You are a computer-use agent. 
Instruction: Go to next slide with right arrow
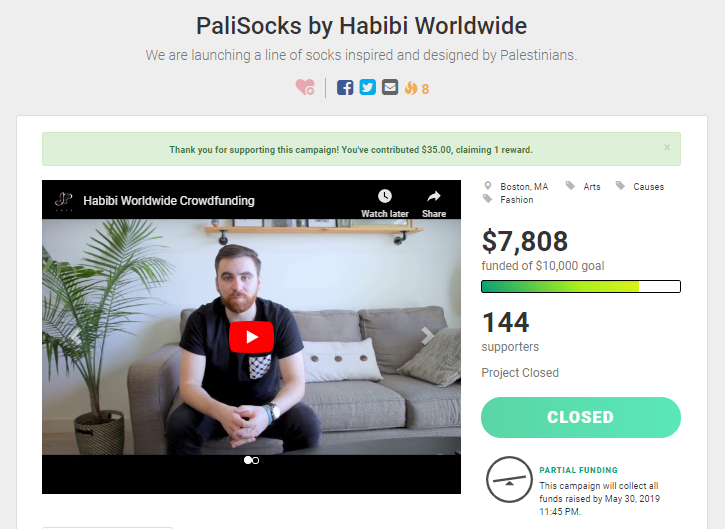pos(428,336)
